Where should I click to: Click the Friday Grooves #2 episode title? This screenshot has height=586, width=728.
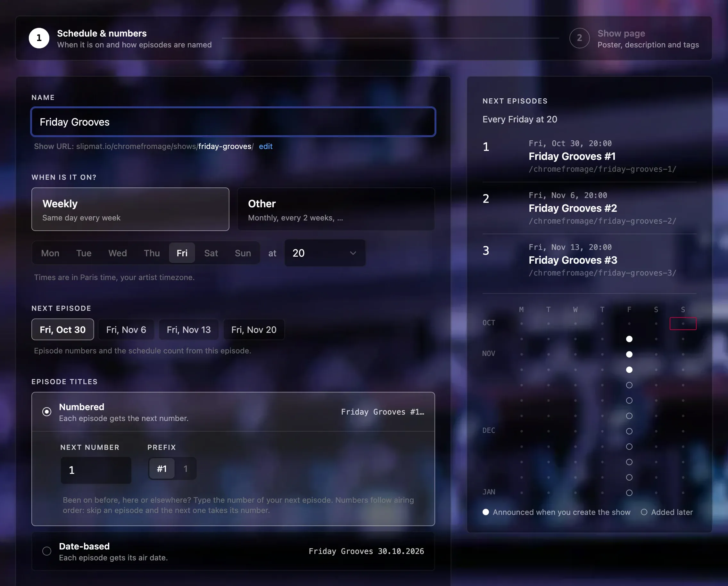[573, 208]
